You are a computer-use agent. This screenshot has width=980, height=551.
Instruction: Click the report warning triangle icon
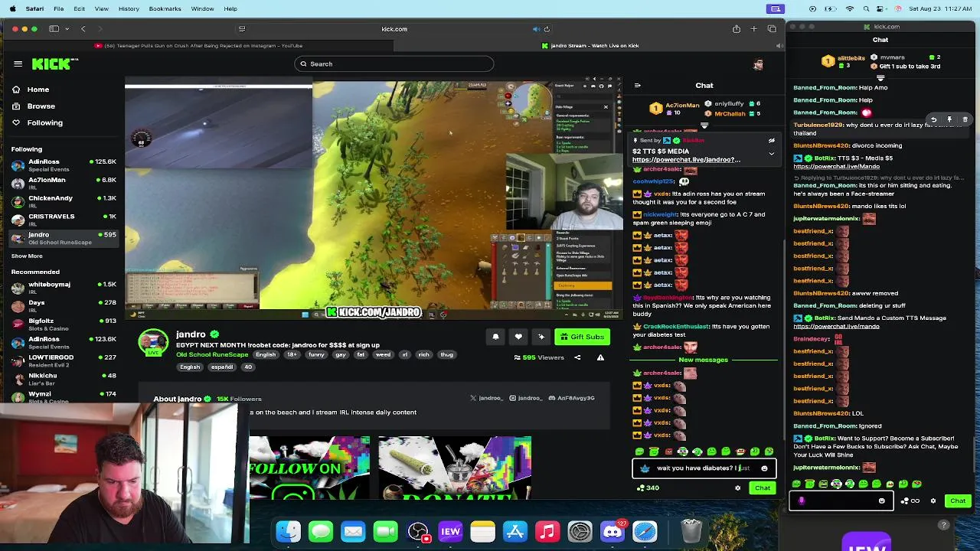point(600,357)
